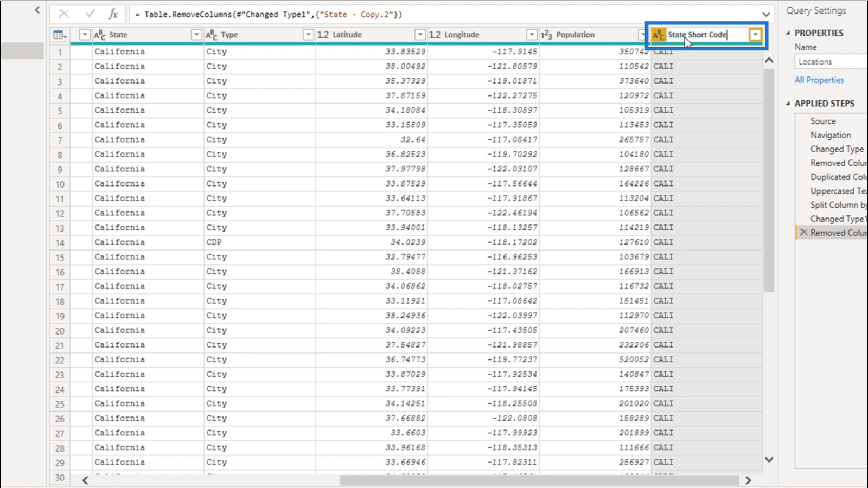This screenshot has width=868, height=488.
Task: Open filter dropdown for first unnamed column
Action: (x=85, y=35)
